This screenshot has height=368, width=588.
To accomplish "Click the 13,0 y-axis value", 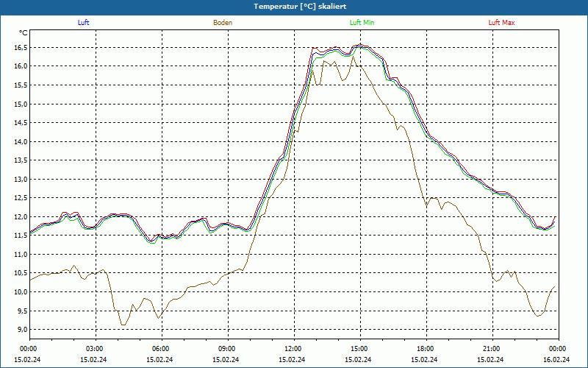I will (x=21, y=179).
